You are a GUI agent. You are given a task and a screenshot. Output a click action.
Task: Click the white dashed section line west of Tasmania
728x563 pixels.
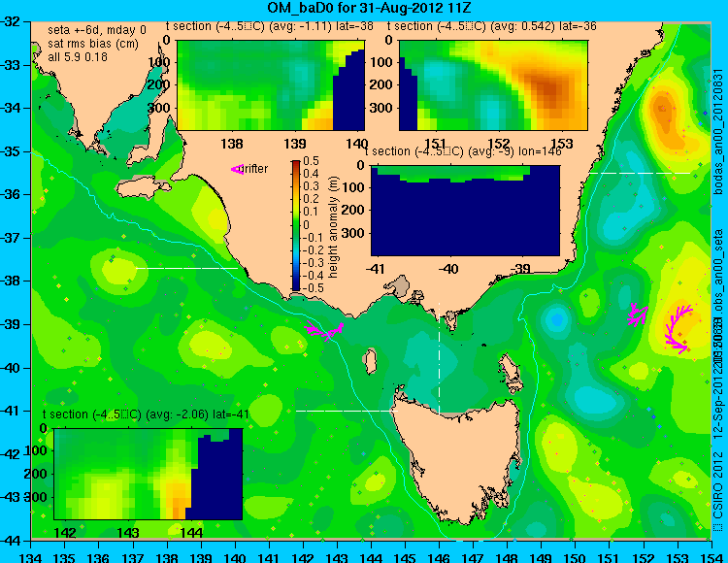click(x=347, y=411)
